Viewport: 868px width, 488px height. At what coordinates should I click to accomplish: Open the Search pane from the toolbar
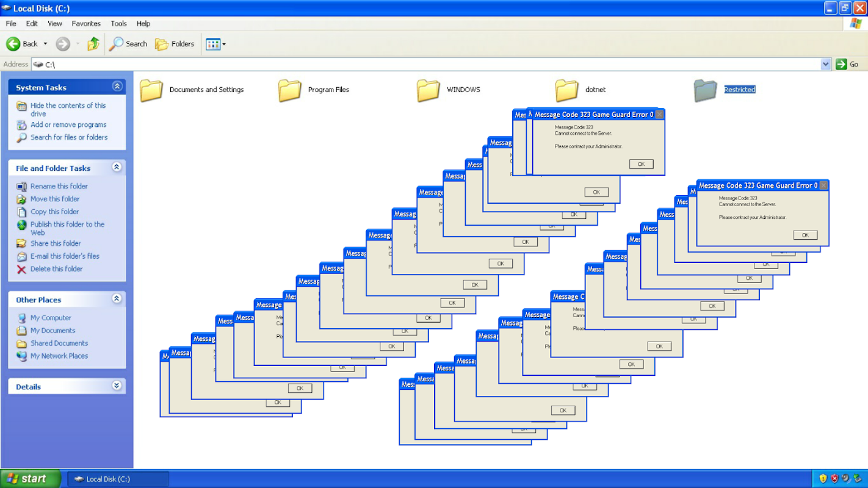tap(128, 44)
